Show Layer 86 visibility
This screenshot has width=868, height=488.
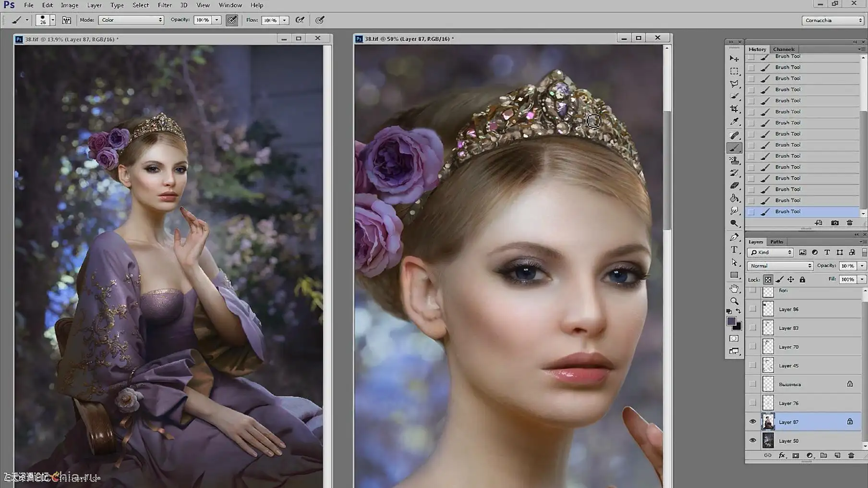coord(752,309)
